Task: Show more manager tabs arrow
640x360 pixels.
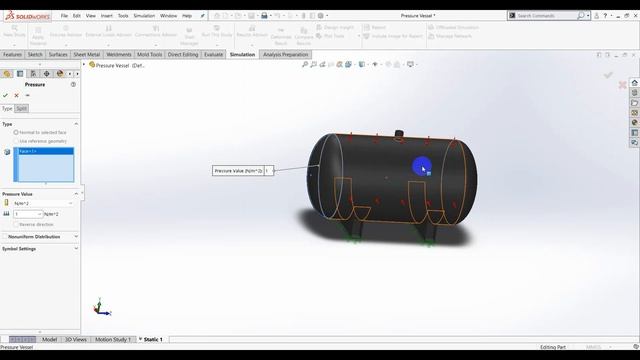Action: [77, 74]
